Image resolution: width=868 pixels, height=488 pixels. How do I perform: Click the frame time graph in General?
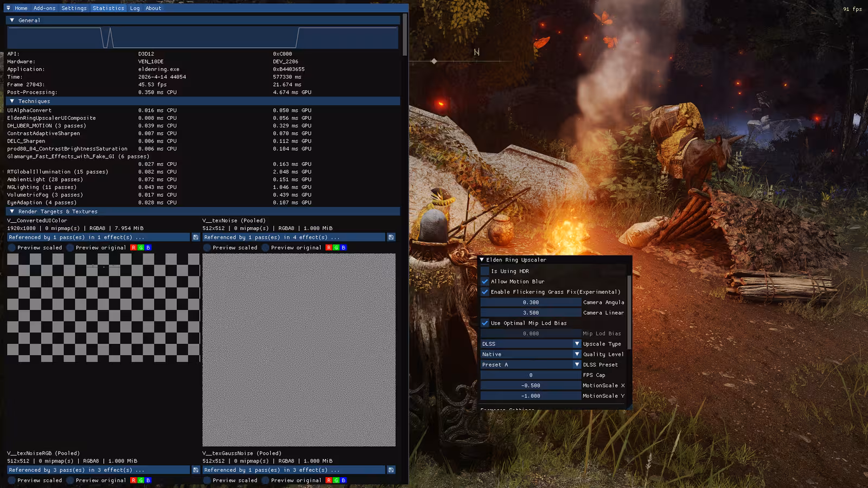[203, 37]
